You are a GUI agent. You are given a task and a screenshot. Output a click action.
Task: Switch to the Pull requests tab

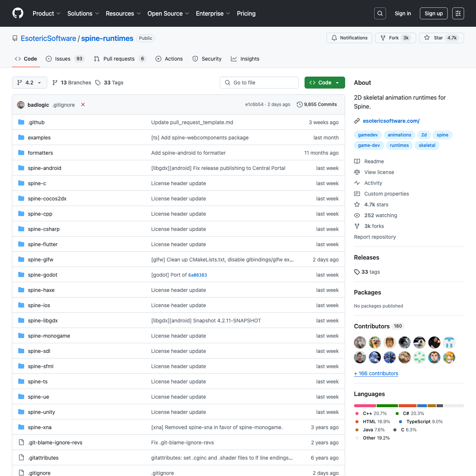[120, 59]
